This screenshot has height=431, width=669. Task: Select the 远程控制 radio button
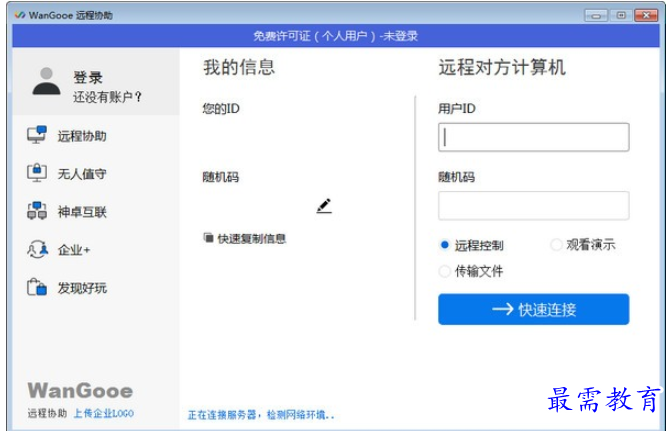tap(445, 245)
